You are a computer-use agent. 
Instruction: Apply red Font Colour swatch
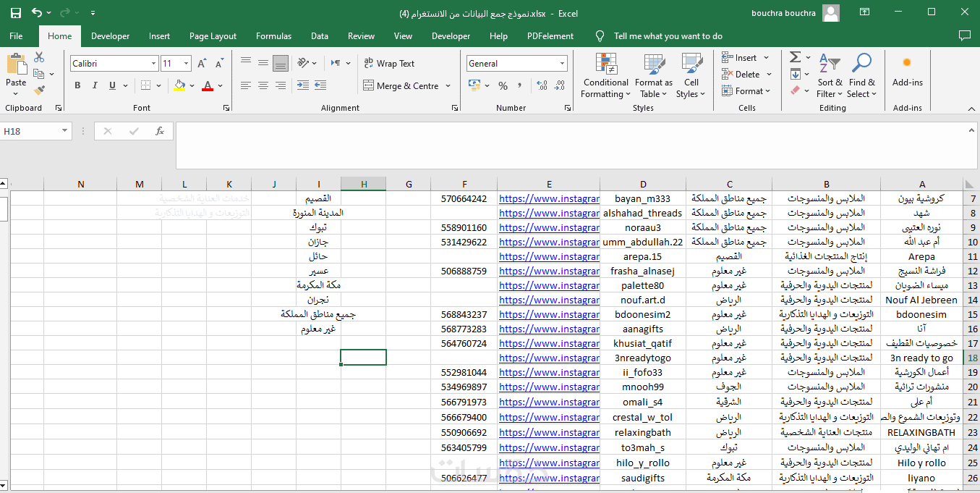point(208,85)
